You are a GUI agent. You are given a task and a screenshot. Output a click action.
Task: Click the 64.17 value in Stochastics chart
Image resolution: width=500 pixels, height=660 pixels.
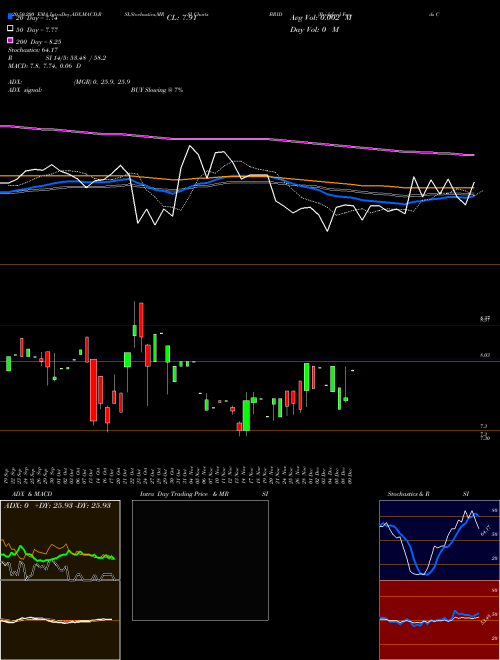(485, 530)
